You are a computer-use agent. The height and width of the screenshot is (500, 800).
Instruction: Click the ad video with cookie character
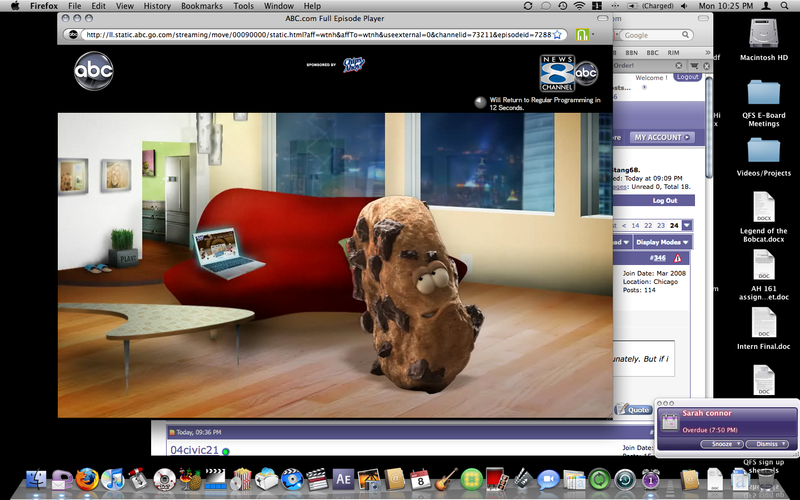(x=335, y=265)
